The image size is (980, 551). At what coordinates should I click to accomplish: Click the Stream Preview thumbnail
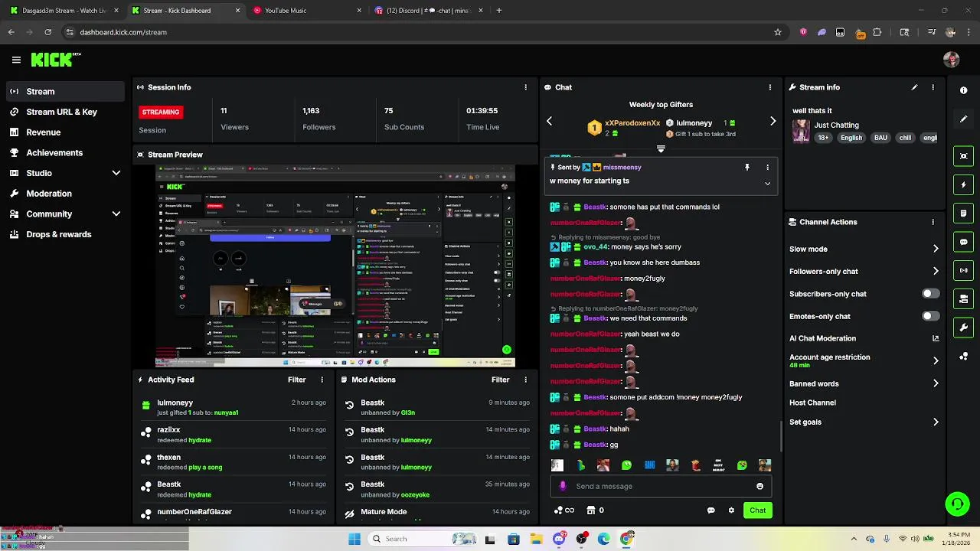335,266
